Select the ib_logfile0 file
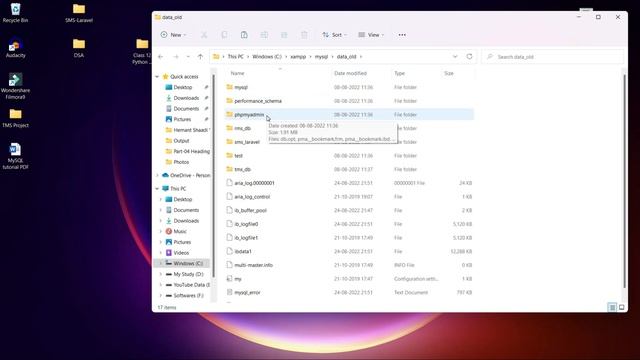Viewport: 640px width, 360px height. (x=349, y=224)
